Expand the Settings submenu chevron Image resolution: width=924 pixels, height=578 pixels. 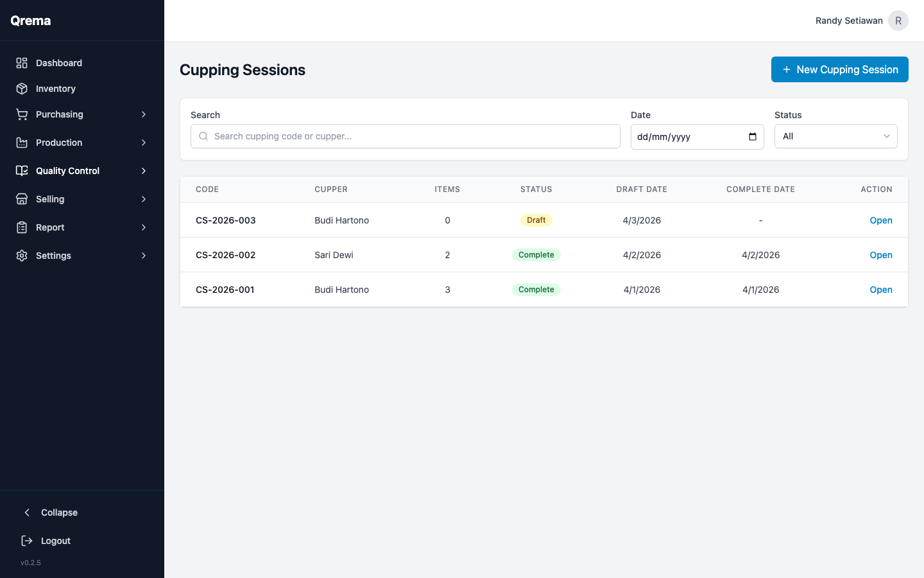144,256
